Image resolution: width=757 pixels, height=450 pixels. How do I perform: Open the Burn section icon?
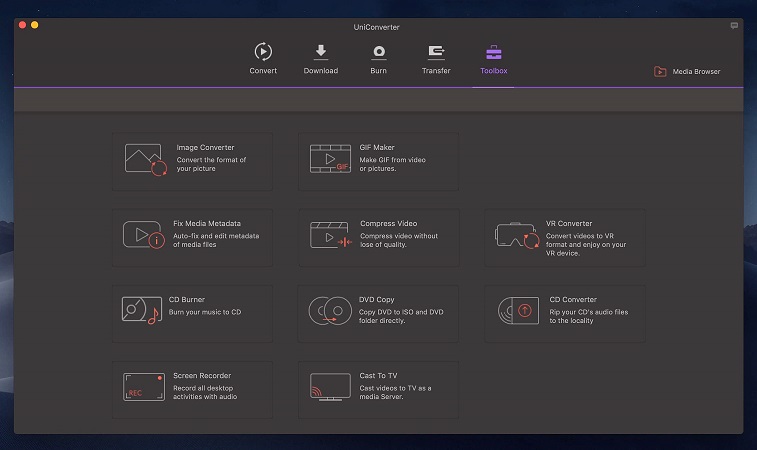click(379, 52)
